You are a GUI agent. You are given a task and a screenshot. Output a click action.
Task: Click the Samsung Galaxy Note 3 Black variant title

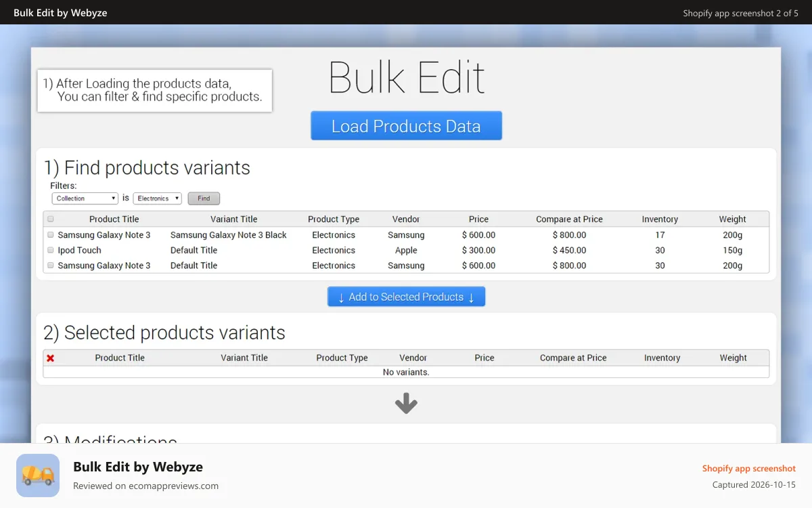click(x=229, y=234)
